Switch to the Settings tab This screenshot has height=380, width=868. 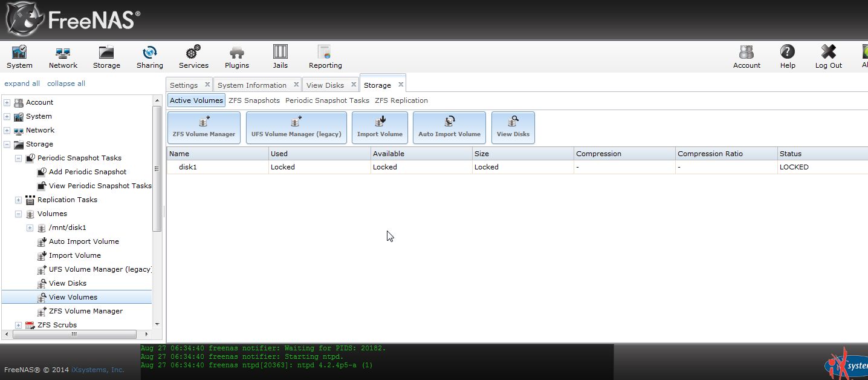coord(184,85)
